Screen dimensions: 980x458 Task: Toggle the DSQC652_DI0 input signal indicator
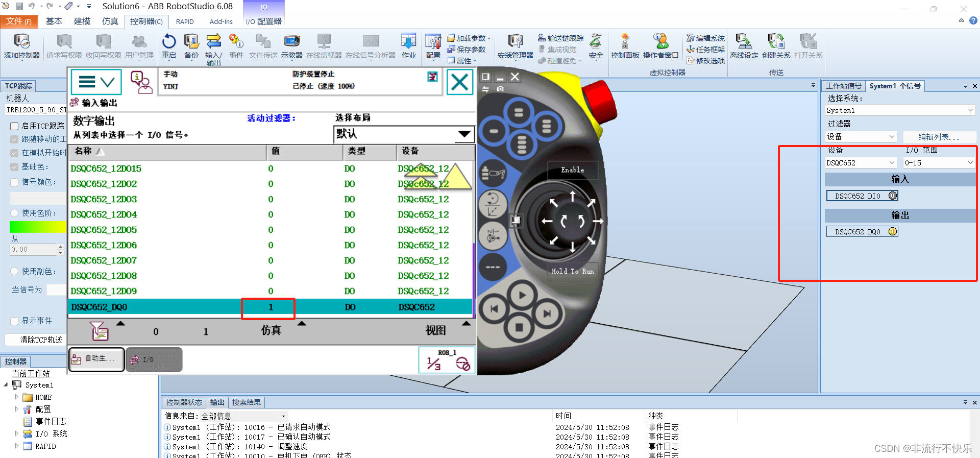892,196
